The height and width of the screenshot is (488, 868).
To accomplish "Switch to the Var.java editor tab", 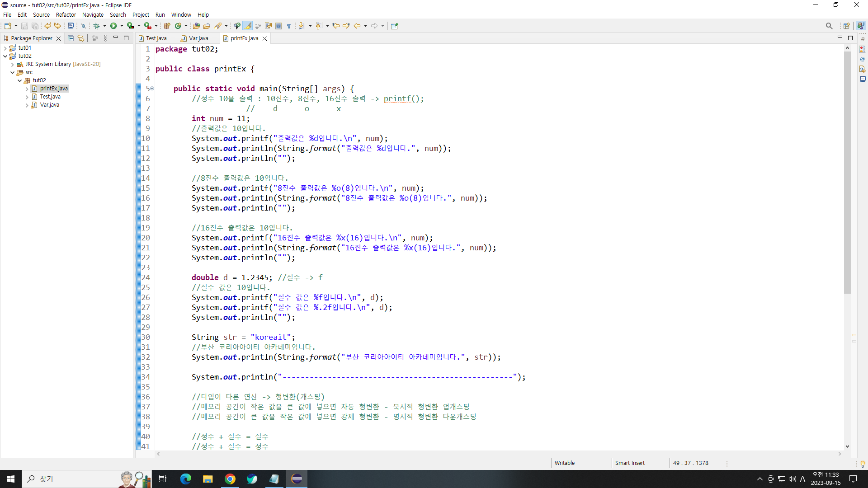I will [198, 38].
